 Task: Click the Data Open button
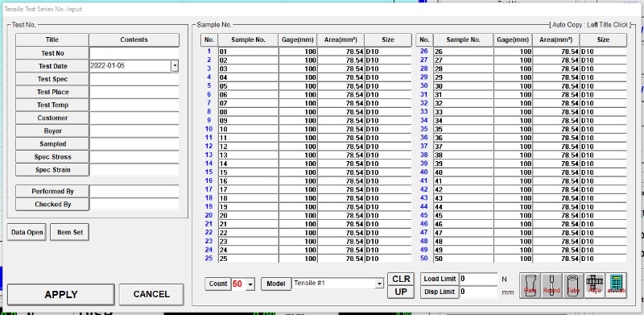click(x=27, y=232)
